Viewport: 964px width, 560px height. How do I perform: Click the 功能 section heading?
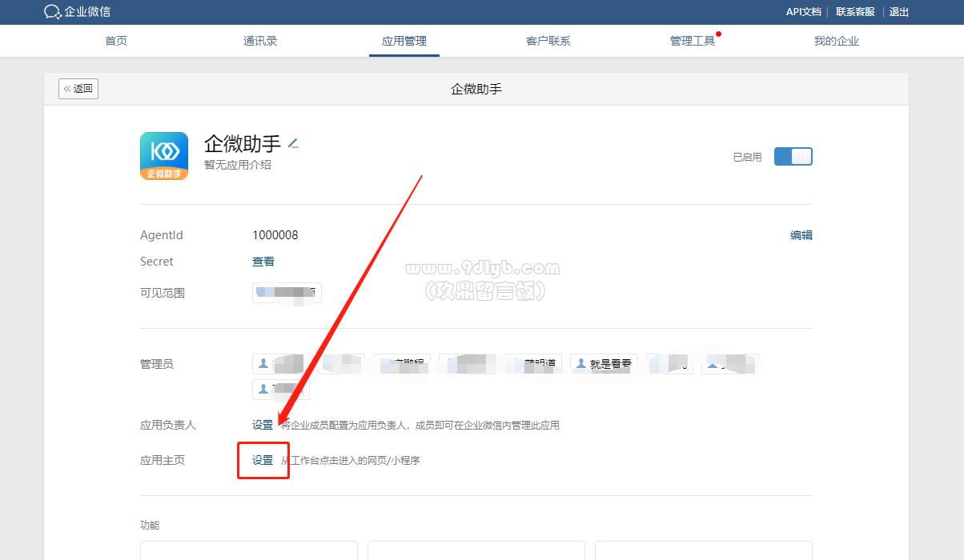point(150,525)
